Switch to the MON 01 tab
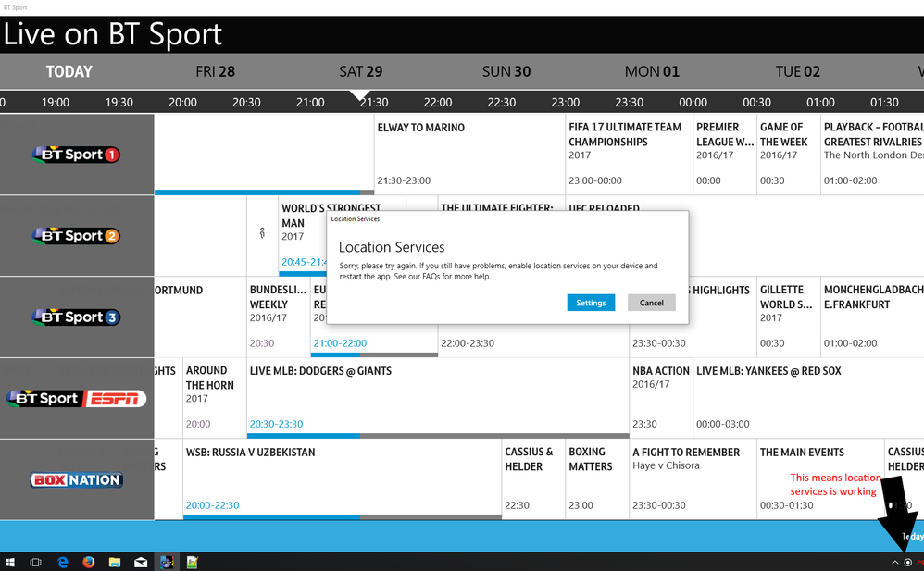 click(652, 72)
